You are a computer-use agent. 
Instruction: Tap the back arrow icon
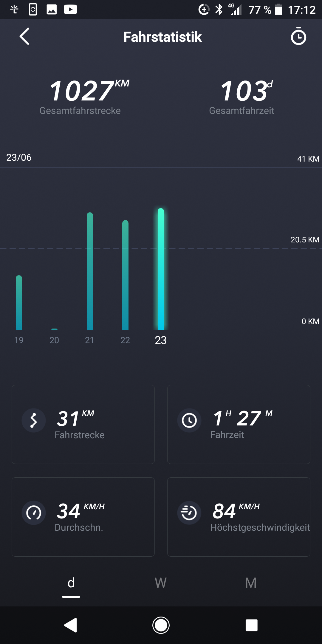pyautogui.click(x=24, y=36)
